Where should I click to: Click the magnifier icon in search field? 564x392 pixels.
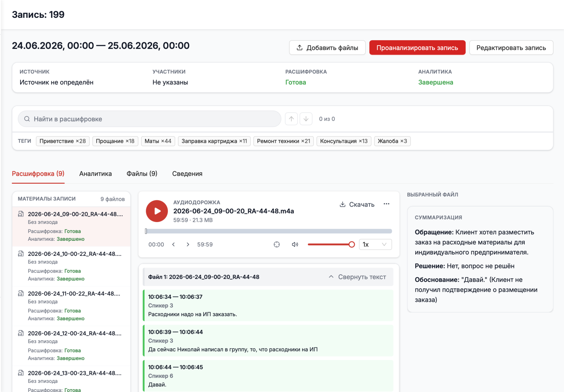(27, 119)
